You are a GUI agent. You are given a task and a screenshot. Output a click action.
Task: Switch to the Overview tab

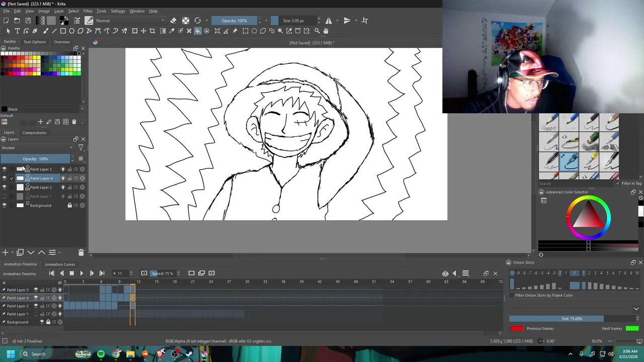click(x=62, y=42)
